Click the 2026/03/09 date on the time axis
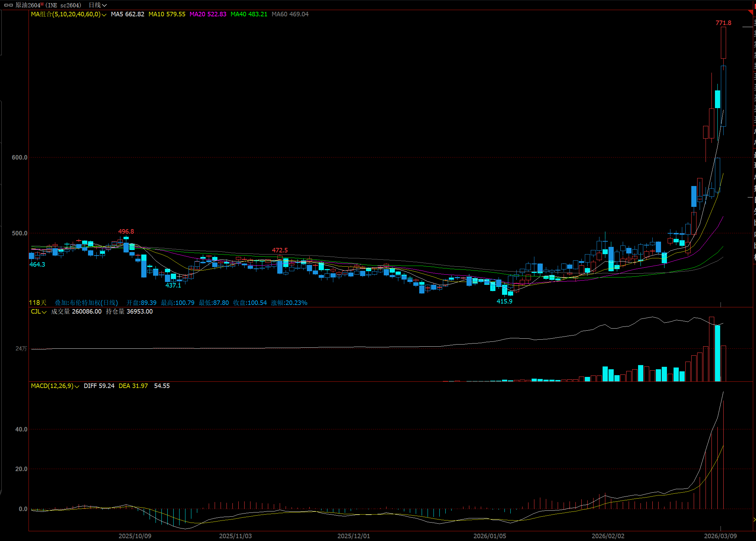The image size is (756, 541). coord(720,536)
